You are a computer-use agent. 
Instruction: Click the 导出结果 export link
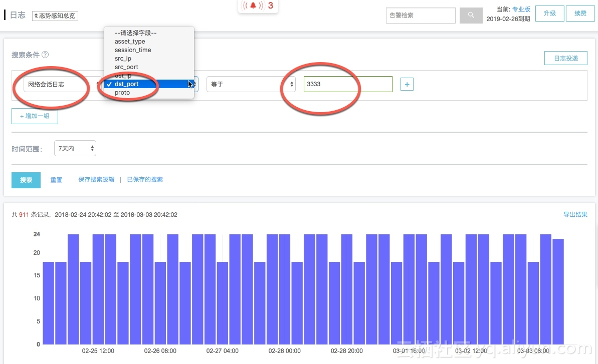(575, 214)
